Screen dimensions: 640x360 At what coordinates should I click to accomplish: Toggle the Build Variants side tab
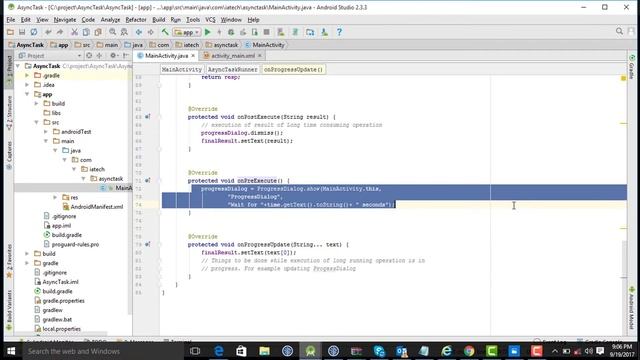(9, 309)
